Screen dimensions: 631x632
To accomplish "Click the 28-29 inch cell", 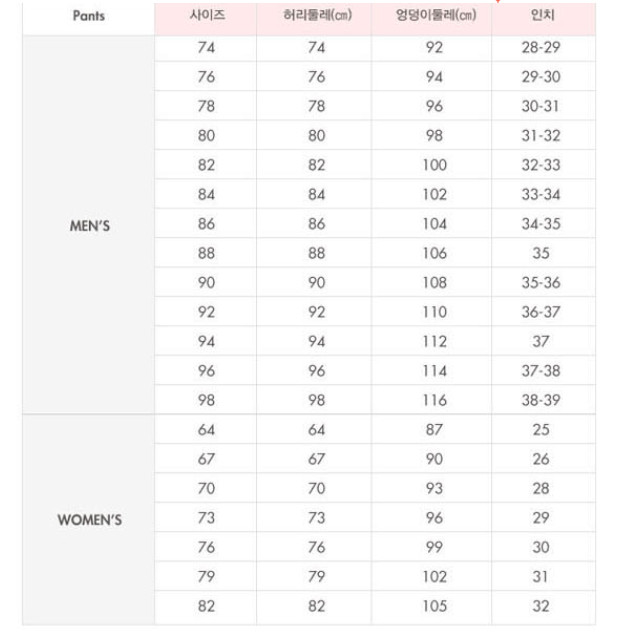I will click(541, 47).
